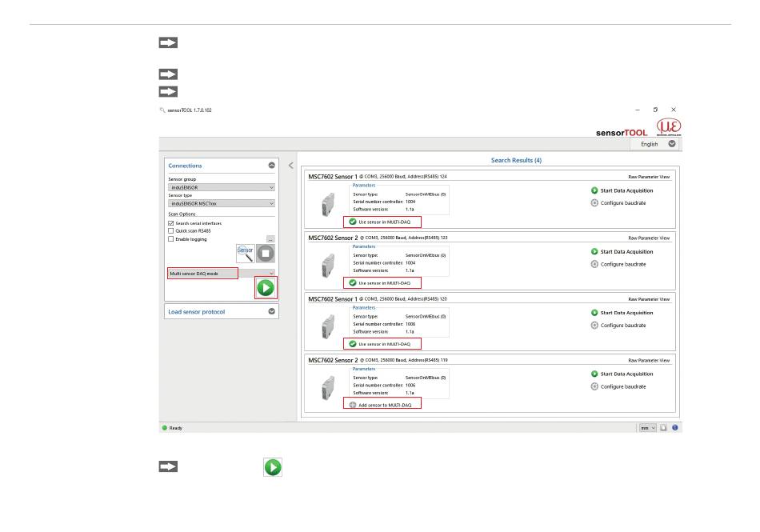The image size is (760, 532).
Task: Open Raw Parameter View for address 123 sensor
Action: (649, 238)
